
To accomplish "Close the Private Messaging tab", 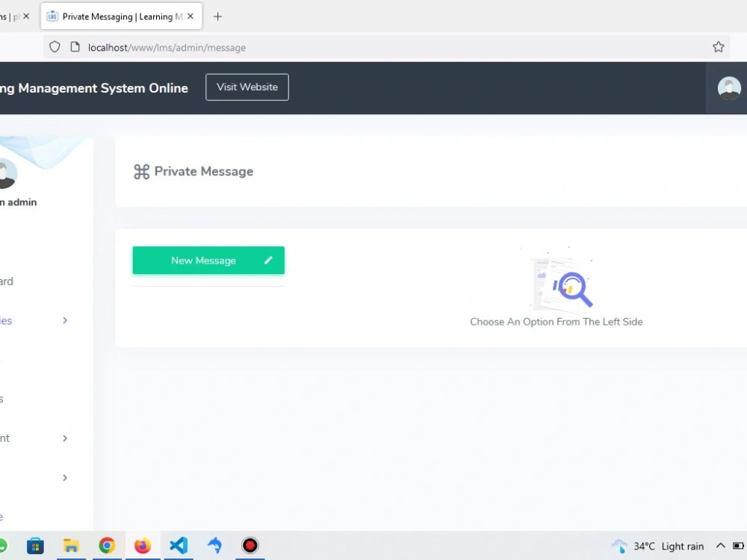I will [x=190, y=16].
